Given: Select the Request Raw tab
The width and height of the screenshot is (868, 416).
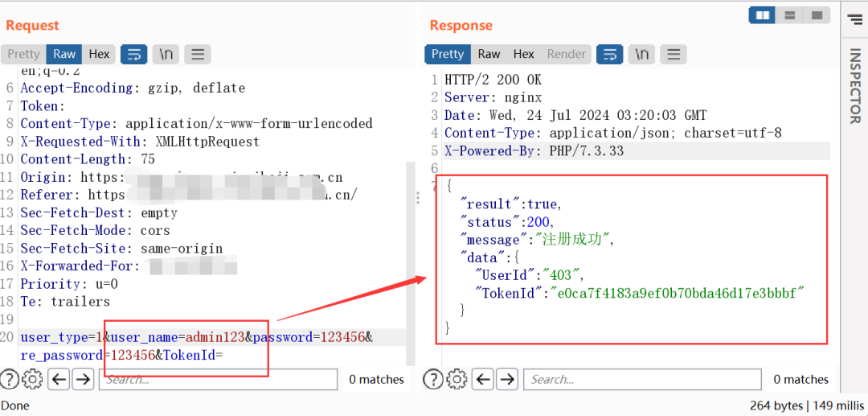Looking at the screenshot, I should [64, 54].
